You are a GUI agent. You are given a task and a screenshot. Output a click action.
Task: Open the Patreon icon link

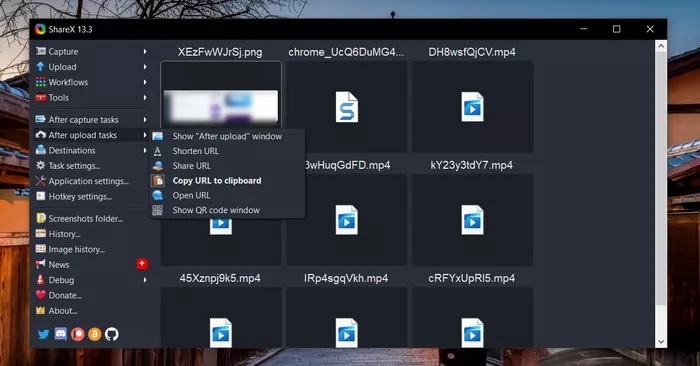pos(77,334)
